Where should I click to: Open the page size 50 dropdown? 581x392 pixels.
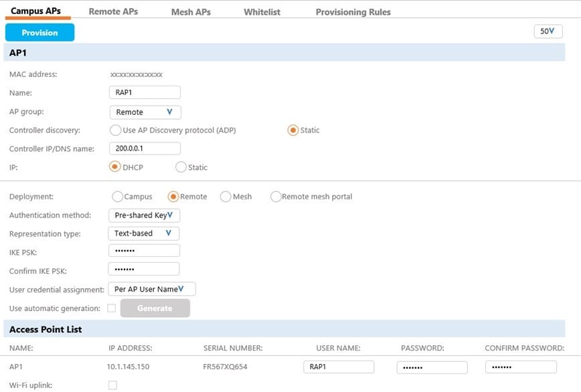pos(548,31)
